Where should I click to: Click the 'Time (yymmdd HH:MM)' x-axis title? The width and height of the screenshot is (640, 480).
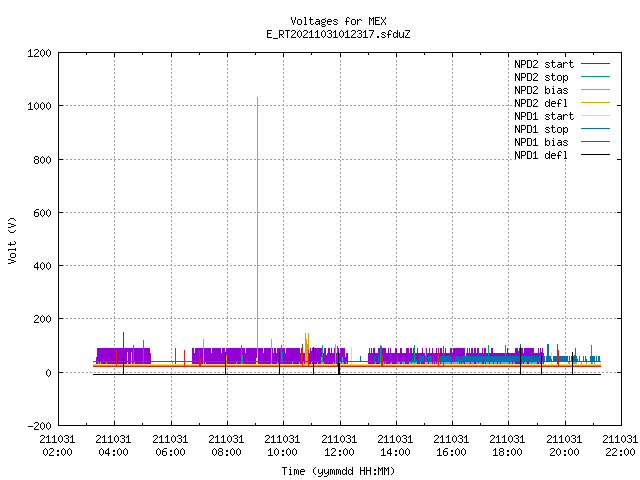tap(338, 471)
